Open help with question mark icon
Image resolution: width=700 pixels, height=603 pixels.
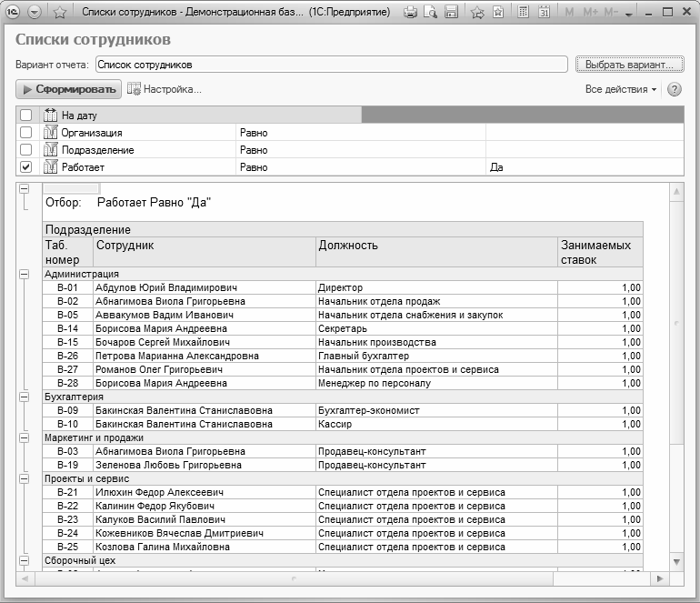pyautogui.click(x=675, y=89)
